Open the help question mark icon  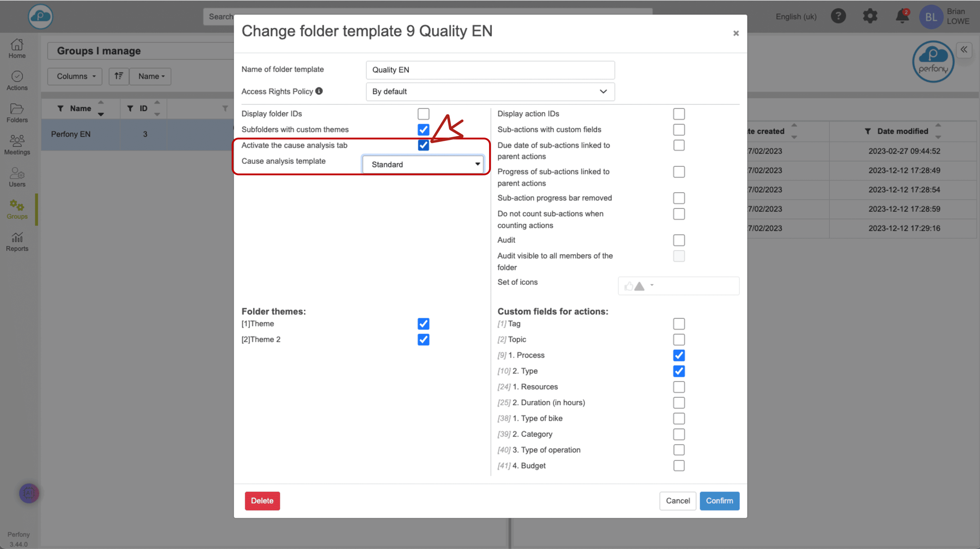pyautogui.click(x=838, y=16)
